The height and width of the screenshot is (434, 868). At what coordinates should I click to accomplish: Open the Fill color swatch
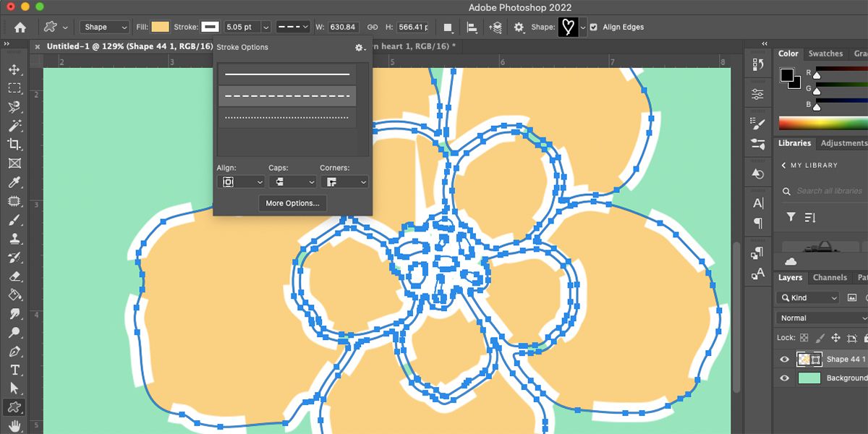(x=160, y=27)
